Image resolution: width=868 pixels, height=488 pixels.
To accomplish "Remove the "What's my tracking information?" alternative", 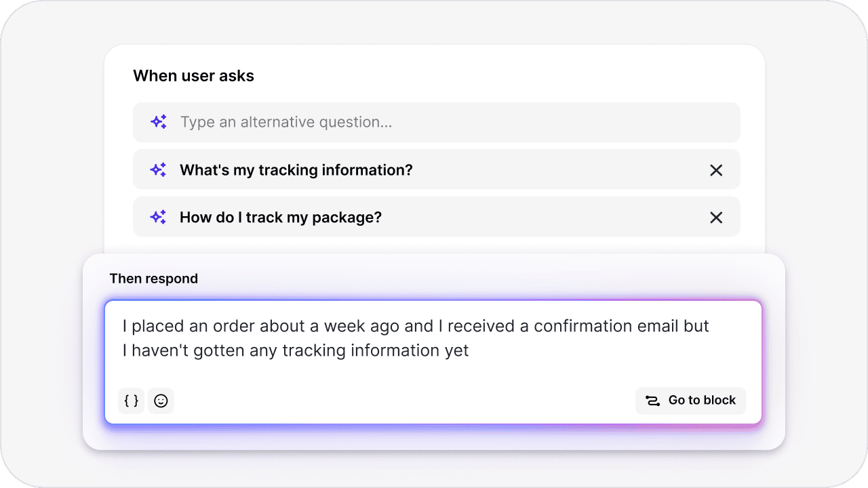I will coord(716,170).
